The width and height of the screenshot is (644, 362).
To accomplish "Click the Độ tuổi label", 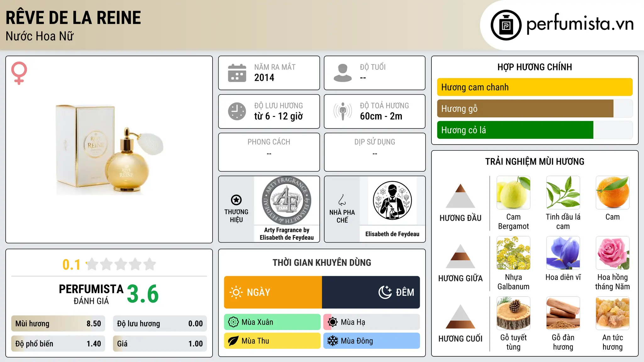I will click(373, 67).
